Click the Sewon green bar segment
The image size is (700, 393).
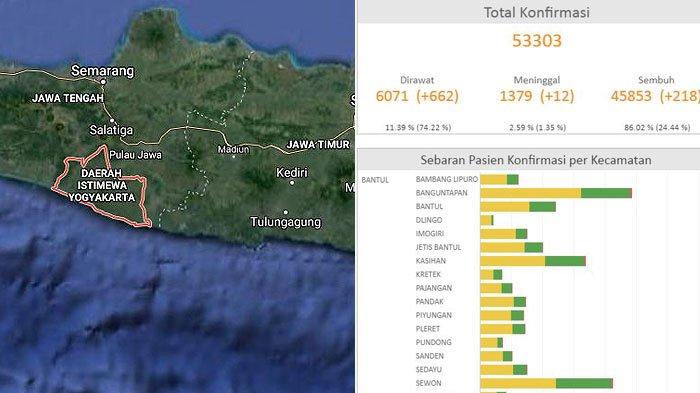584,383
